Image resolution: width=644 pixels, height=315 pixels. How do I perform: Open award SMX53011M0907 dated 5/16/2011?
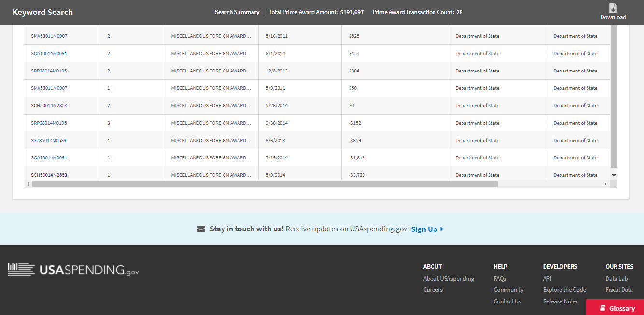click(x=49, y=36)
